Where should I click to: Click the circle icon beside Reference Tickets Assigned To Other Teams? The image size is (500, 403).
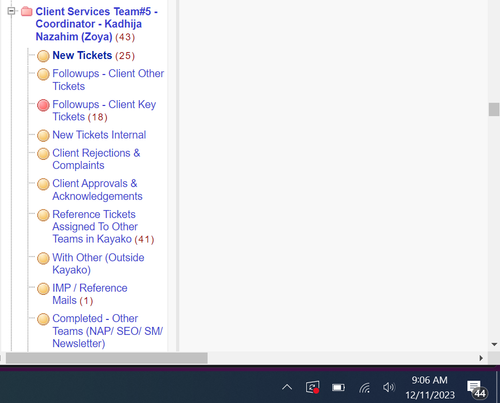tap(43, 215)
